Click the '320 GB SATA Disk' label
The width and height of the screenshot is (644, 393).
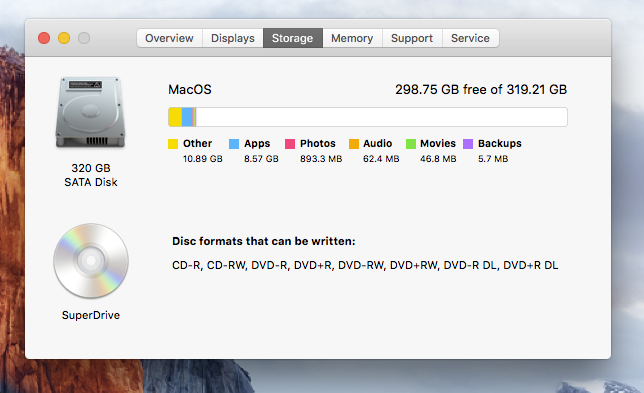click(x=91, y=175)
